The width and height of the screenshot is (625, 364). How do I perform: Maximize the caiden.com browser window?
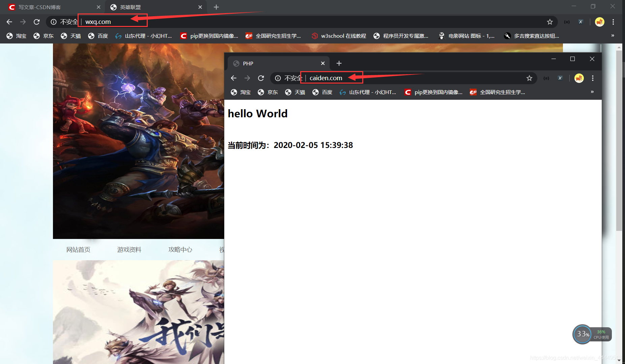(x=572, y=59)
